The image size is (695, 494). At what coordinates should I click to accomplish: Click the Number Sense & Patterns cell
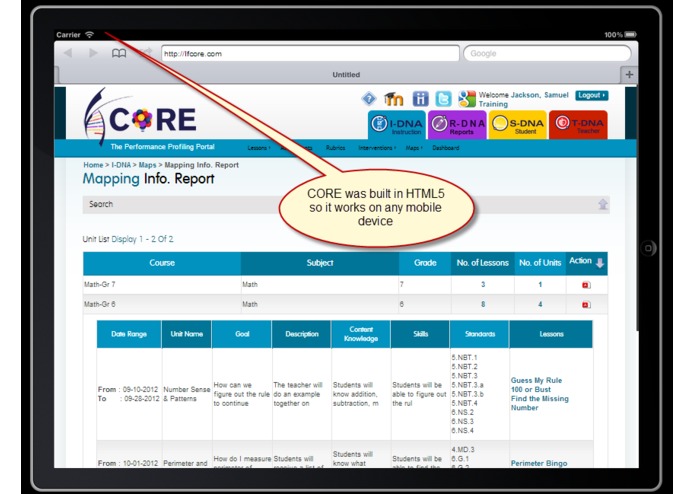tap(187, 394)
